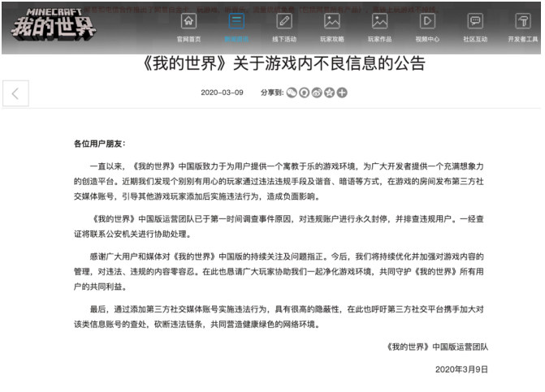Click the line beginning 交媒体账号

pos(197,197)
